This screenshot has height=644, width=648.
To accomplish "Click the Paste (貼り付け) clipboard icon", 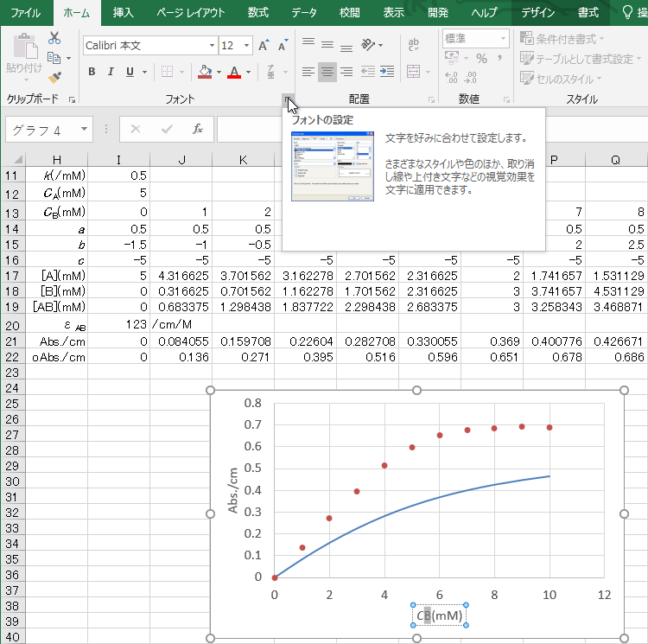I will [24, 46].
